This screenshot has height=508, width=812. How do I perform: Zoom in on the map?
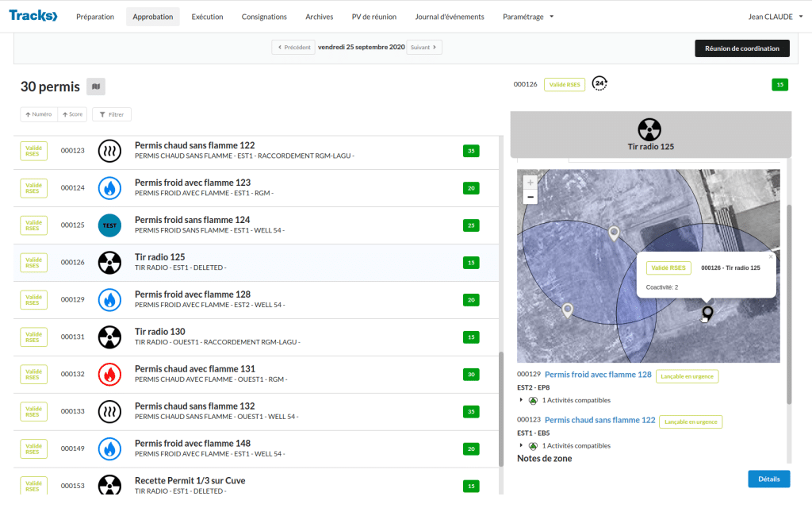click(x=530, y=183)
